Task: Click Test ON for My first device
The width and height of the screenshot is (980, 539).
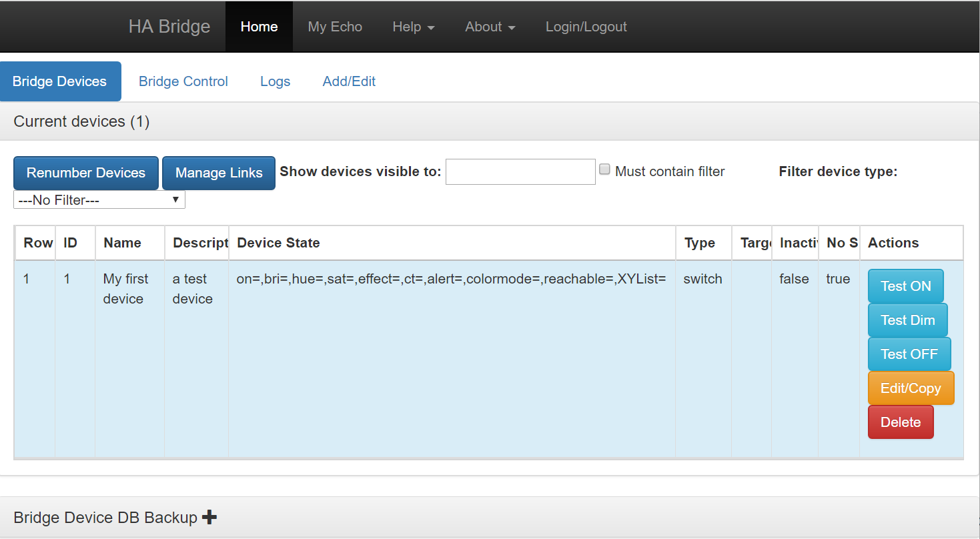Action: (906, 286)
